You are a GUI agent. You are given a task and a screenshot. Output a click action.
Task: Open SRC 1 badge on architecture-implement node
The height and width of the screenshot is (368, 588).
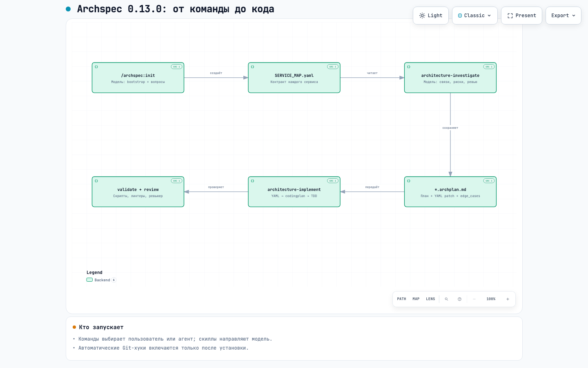point(333,181)
